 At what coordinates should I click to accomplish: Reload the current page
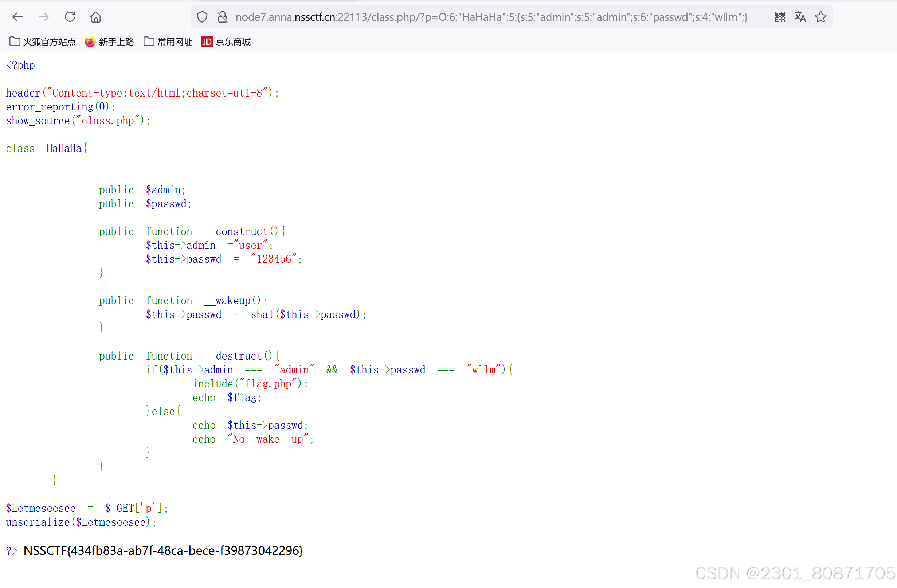coord(70,17)
